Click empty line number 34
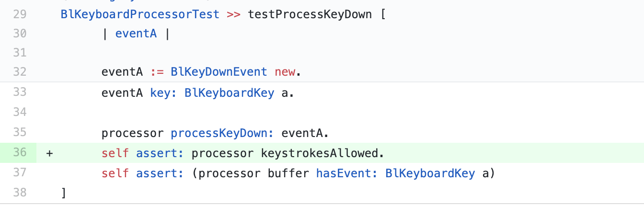Screen dimensions: 644x206 [20, 112]
